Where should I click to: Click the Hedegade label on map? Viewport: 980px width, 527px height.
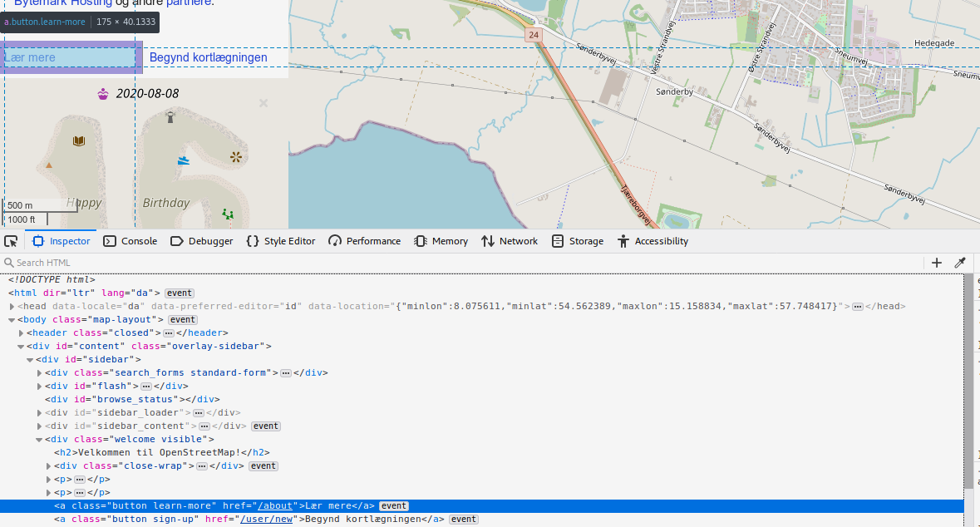tap(934, 43)
